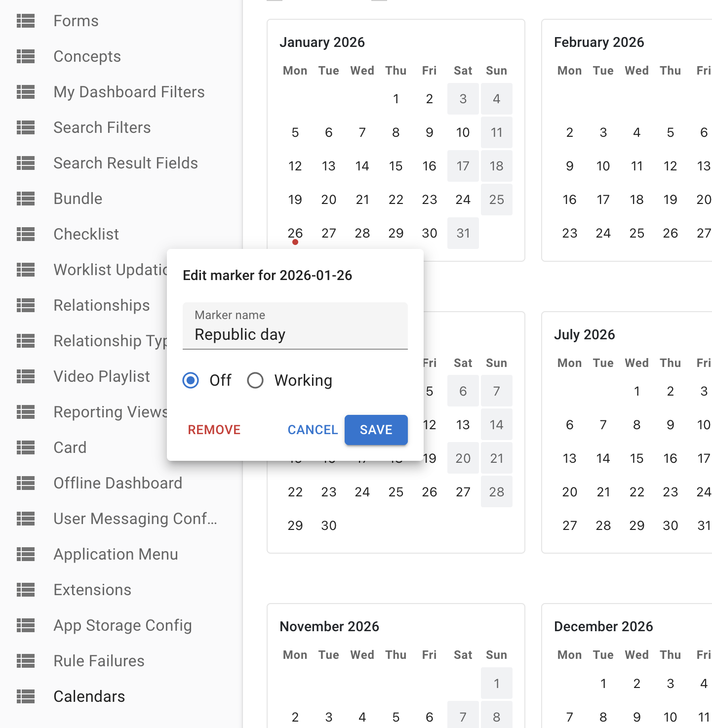This screenshot has width=712, height=728.
Task: Click November 5 in the calendar
Action: point(396,717)
